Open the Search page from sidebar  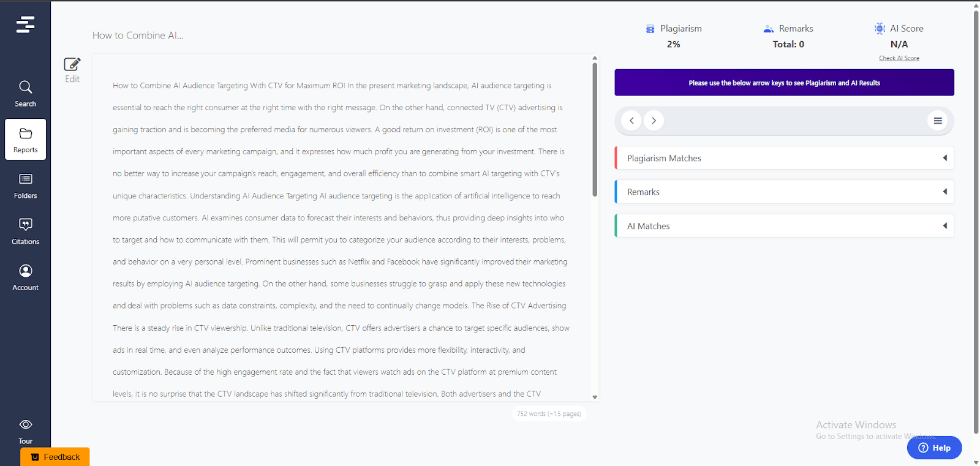click(25, 94)
